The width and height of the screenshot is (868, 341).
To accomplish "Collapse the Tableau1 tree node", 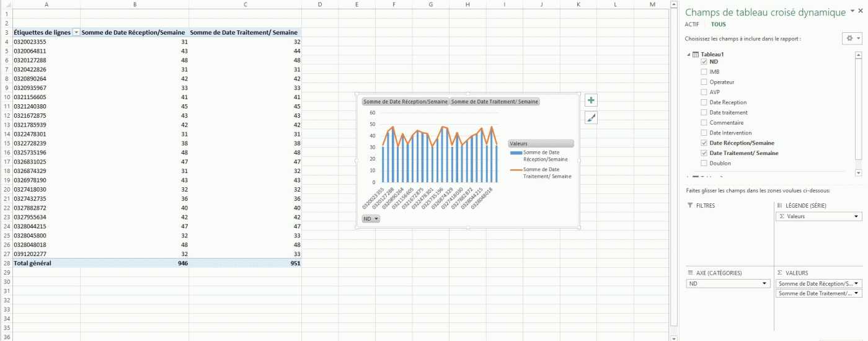I will [x=689, y=55].
